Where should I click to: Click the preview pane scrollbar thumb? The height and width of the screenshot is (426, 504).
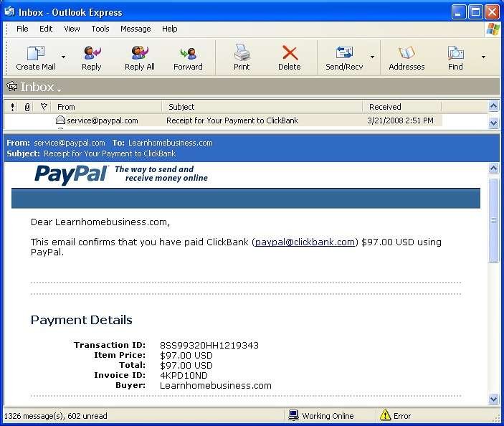point(493,221)
